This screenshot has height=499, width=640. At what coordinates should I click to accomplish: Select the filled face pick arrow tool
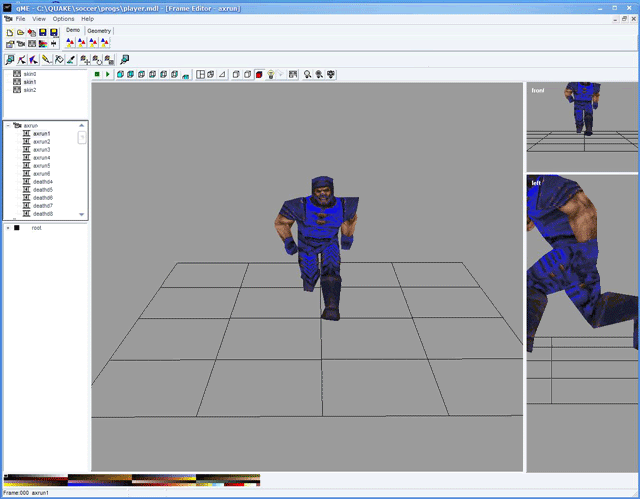click(33, 60)
